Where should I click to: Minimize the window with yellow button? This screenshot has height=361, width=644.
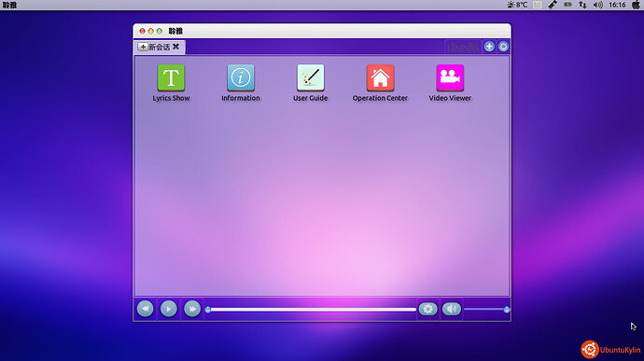coord(150,31)
